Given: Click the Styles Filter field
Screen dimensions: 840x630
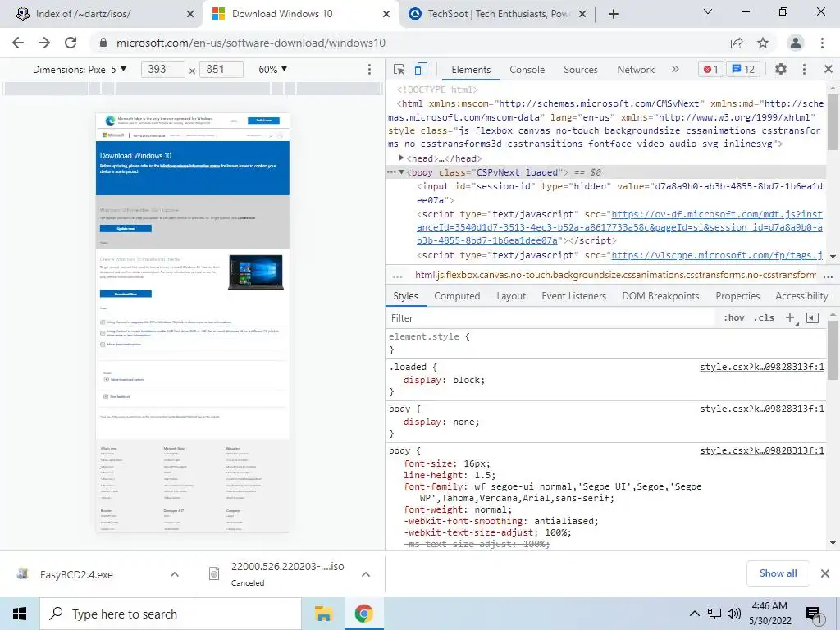Looking at the screenshot, I should pos(552,318).
